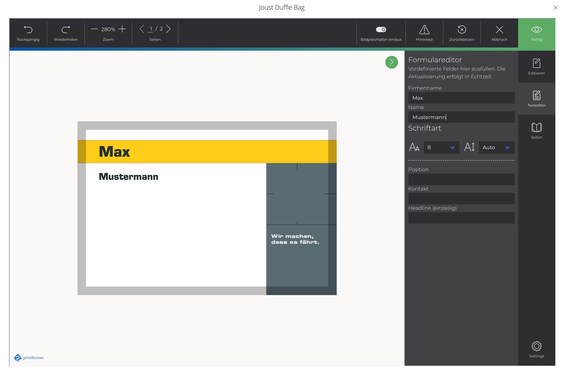Click the Wiederholen redo icon

(x=65, y=30)
